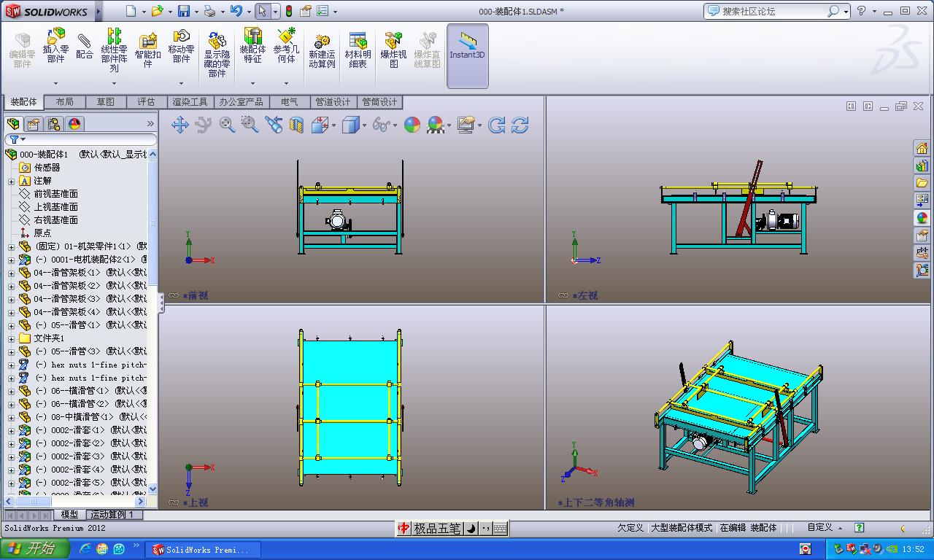Click Show Hidden Components (显示隐藏的零部件)
The width and height of the screenshot is (934, 560).
pyautogui.click(x=217, y=54)
